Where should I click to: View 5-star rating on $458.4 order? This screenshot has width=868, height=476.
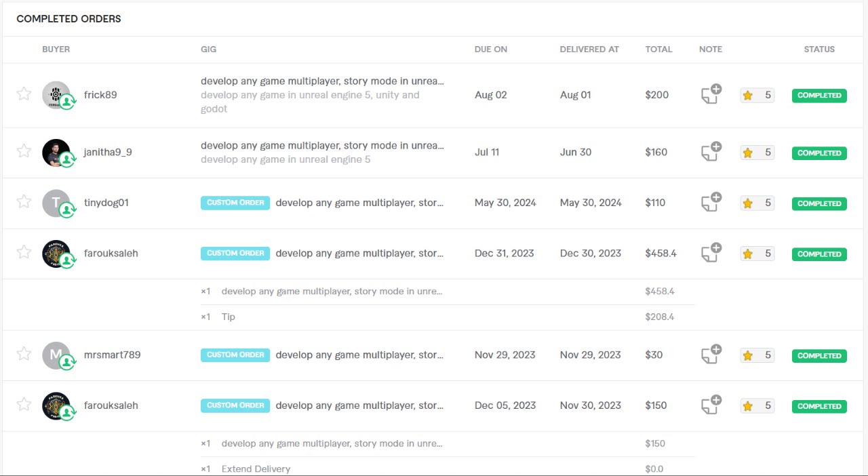757,254
